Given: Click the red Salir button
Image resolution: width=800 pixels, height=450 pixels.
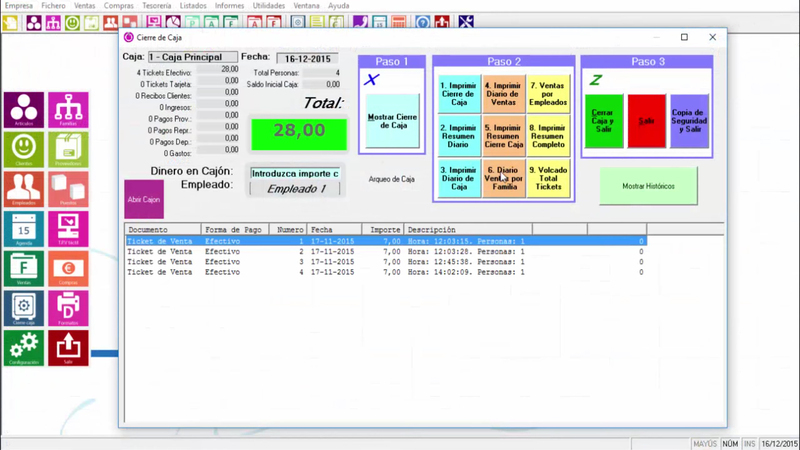Looking at the screenshot, I should coord(646,121).
